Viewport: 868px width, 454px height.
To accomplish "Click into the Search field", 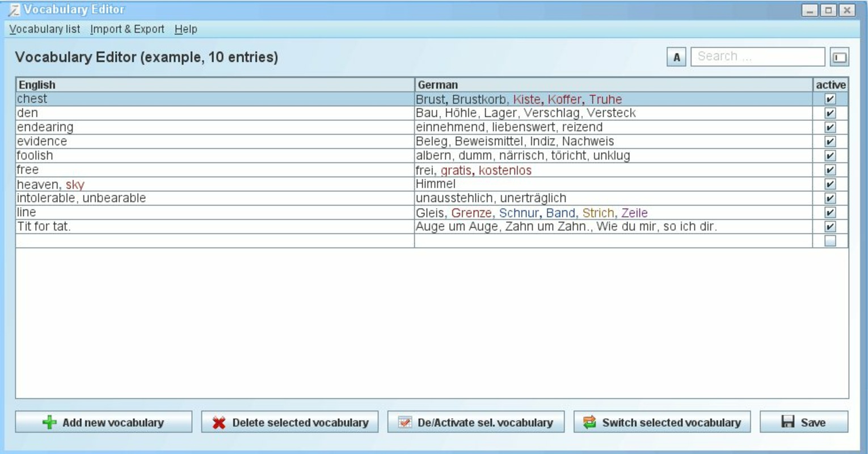I will pyautogui.click(x=757, y=57).
